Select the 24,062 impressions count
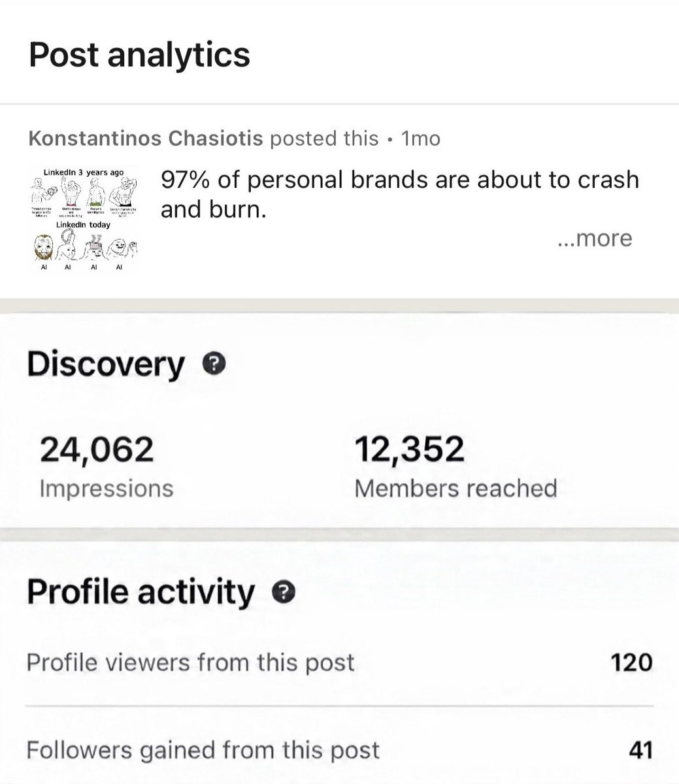This screenshot has height=784, width=679. [97, 449]
